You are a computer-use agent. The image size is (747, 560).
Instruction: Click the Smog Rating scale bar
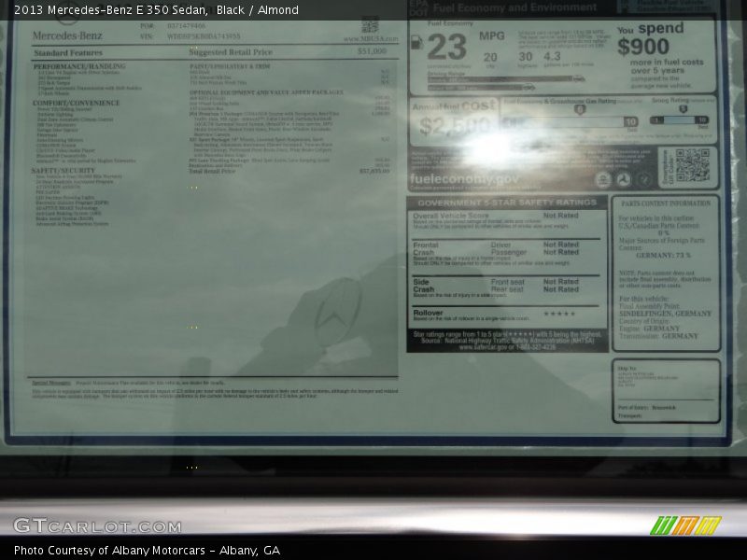pyautogui.click(x=684, y=120)
